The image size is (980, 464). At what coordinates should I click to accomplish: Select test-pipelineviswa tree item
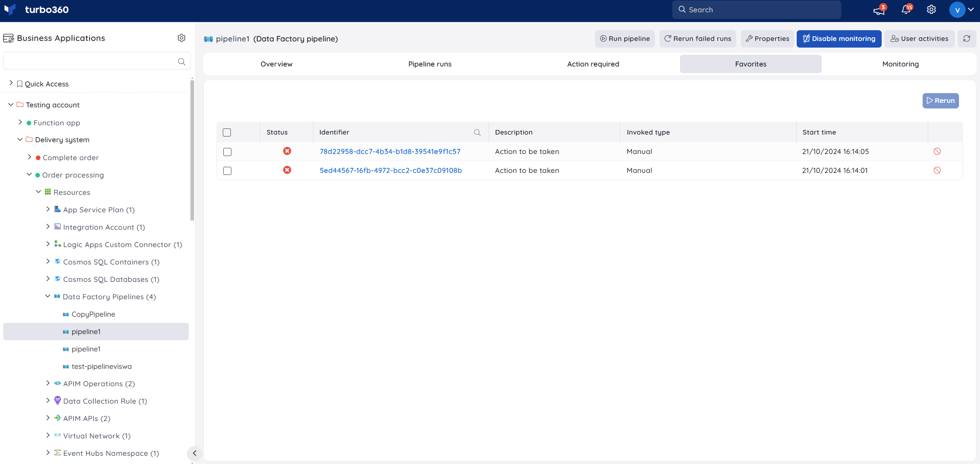[101, 366]
